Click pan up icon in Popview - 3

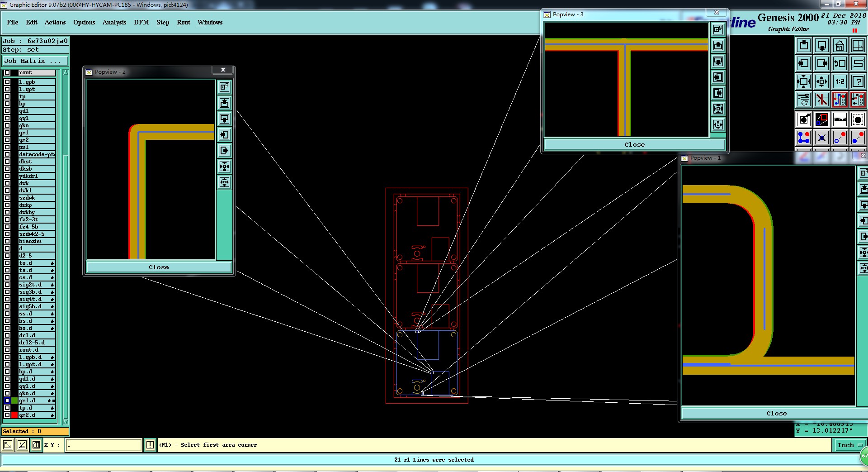[718, 45]
